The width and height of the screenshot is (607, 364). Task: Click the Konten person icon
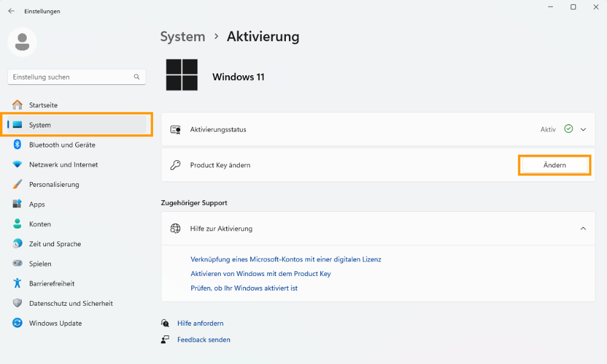click(x=17, y=224)
